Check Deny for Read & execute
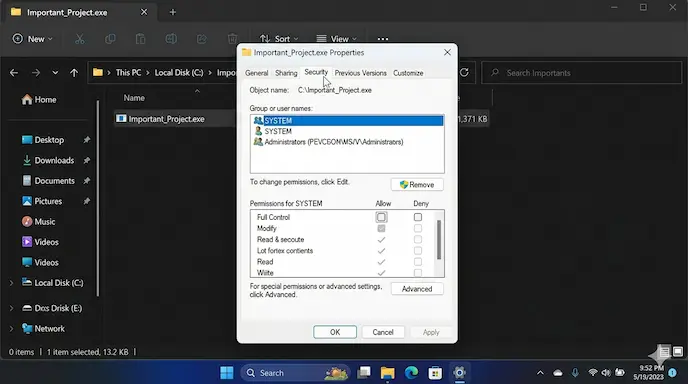The width and height of the screenshot is (688, 384). 418,239
